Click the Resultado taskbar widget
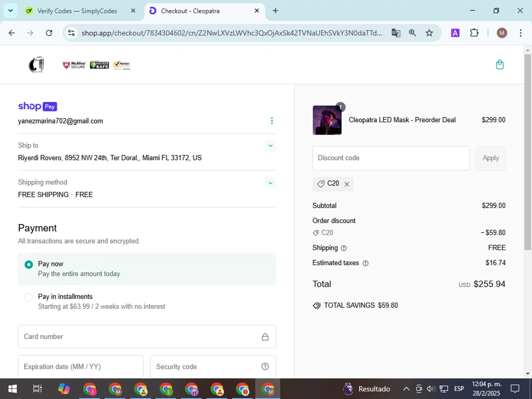Screen dimensions: 532x399 pos(367,389)
